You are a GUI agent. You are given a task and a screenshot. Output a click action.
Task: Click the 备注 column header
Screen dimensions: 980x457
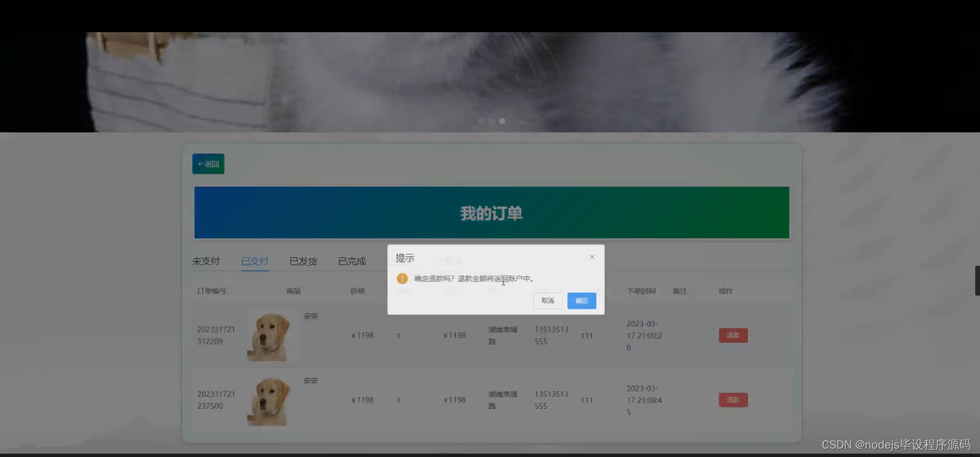pos(680,291)
